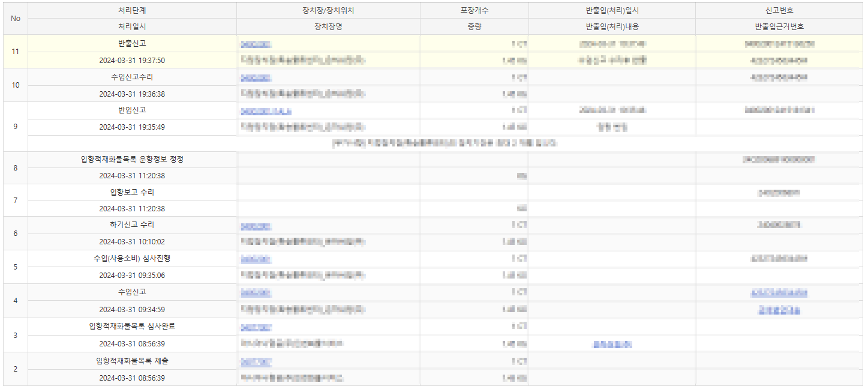Select the 장치장/장치위치 column header

[x=328, y=11]
